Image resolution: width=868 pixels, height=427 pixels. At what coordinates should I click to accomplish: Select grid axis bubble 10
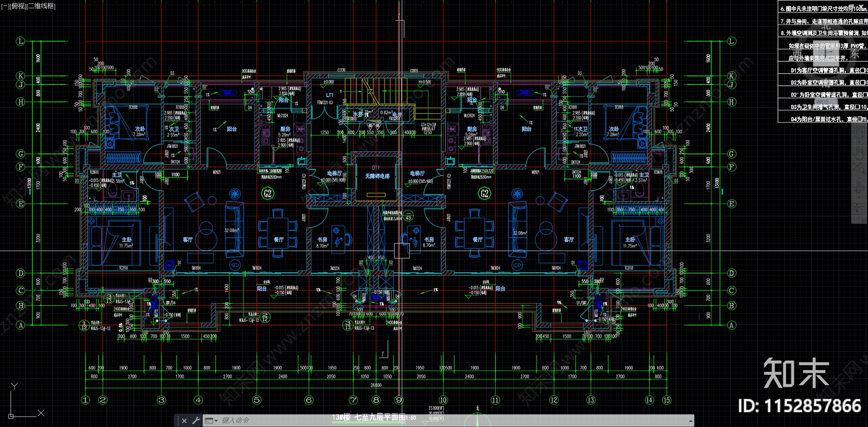click(443, 400)
